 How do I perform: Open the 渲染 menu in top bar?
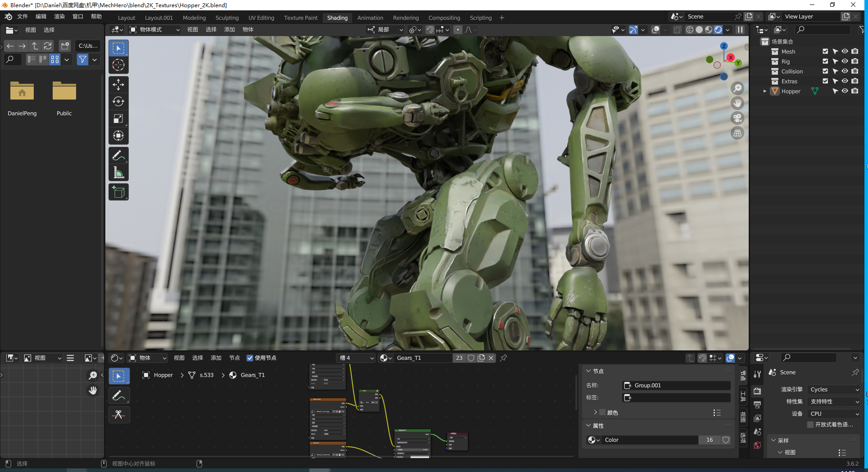59,17
